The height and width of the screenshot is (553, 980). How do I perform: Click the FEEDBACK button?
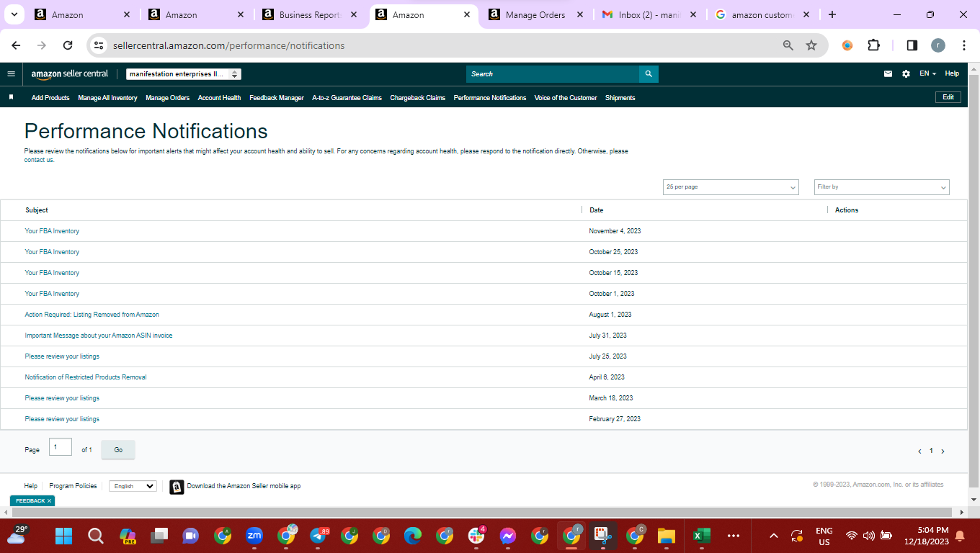pyautogui.click(x=30, y=500)
